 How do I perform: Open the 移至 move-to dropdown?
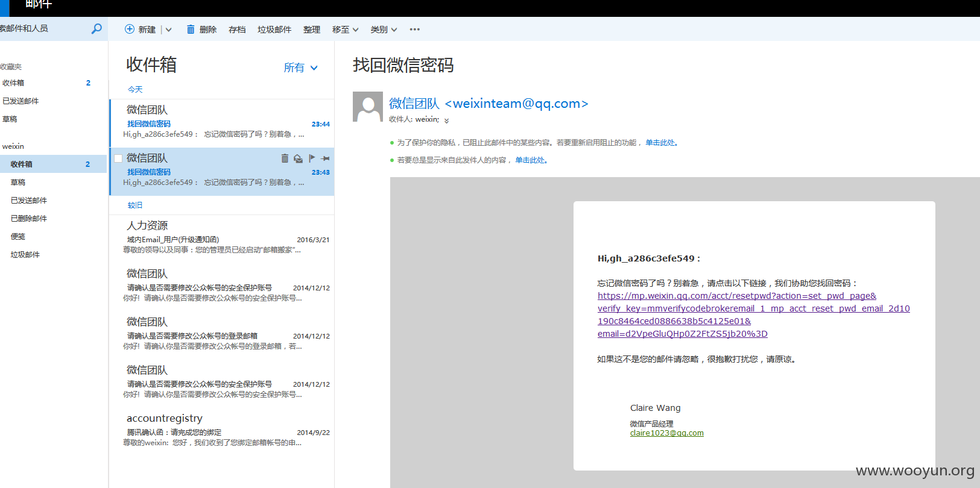[346, 30]
